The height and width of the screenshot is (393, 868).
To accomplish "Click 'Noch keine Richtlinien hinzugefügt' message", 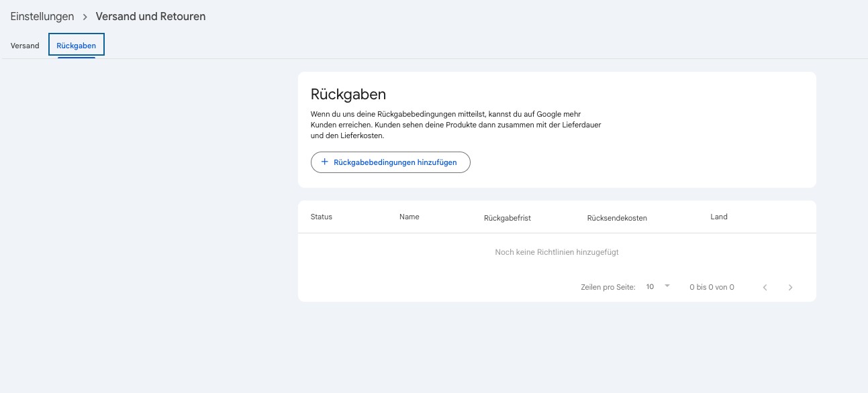I will [557, 252].
